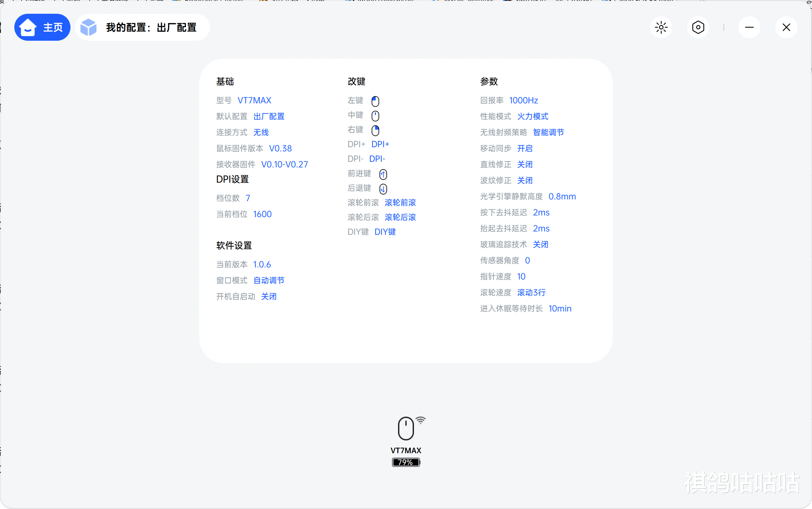This screenshot has width=812, height=509.
Task: Click the back key (后退键) arrow icon
Action: (x=383, y=189)
